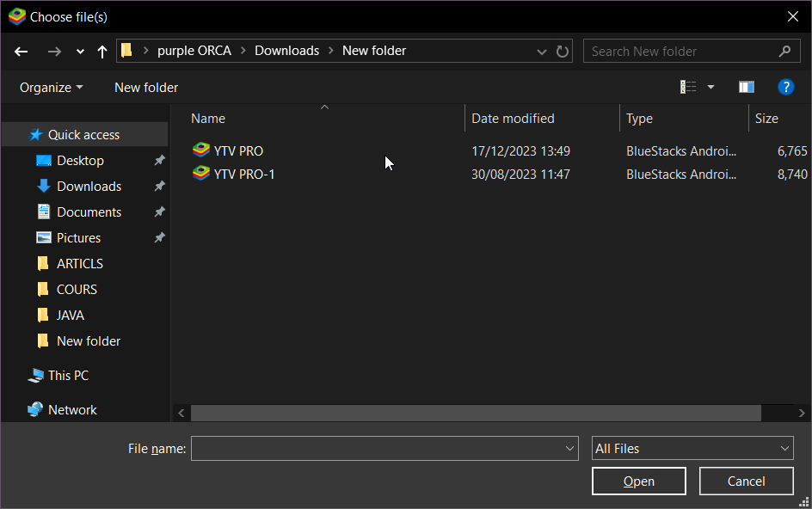Click New folder toolbar button

146,88
